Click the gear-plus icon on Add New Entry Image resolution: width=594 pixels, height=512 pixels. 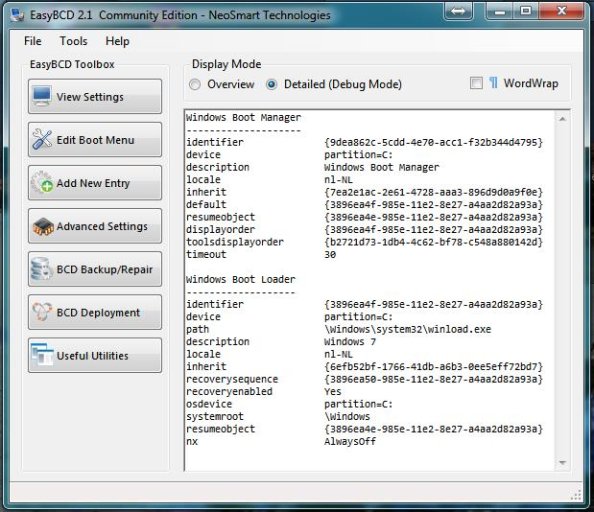pos(42,182)
